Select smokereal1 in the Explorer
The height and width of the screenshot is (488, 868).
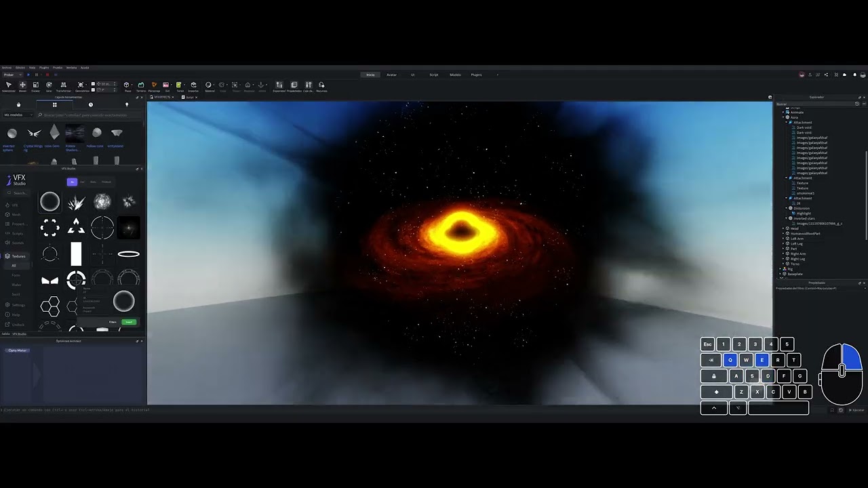(806, 193)
